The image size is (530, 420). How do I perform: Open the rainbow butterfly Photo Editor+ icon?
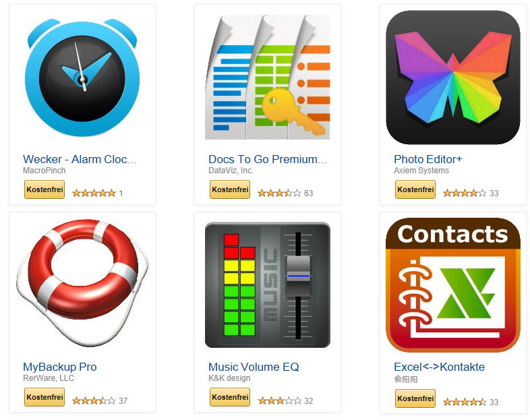click(x=452, y=77)
